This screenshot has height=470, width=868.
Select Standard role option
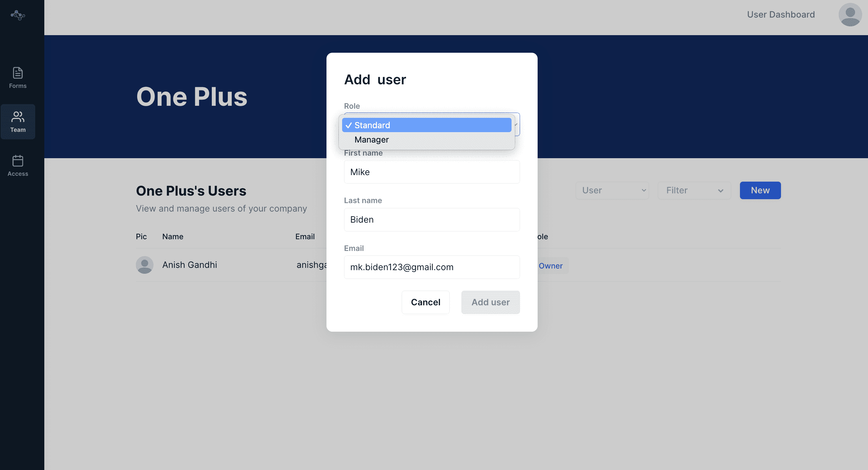[x=426, y=125]
